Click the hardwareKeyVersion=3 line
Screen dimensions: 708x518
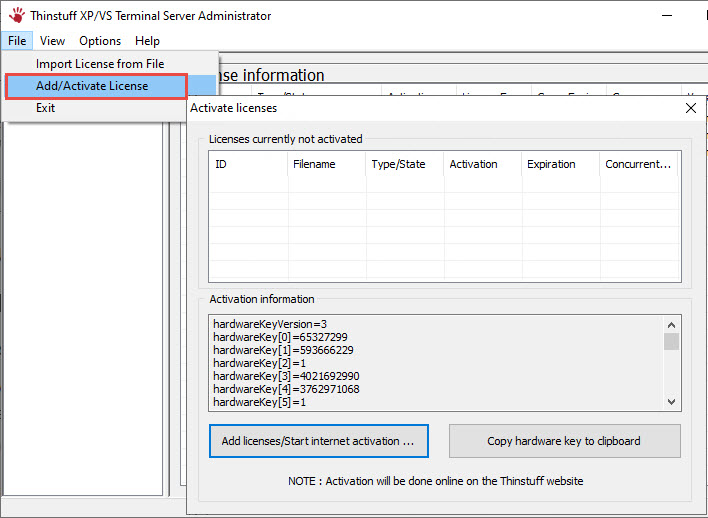tap(270, 324)
